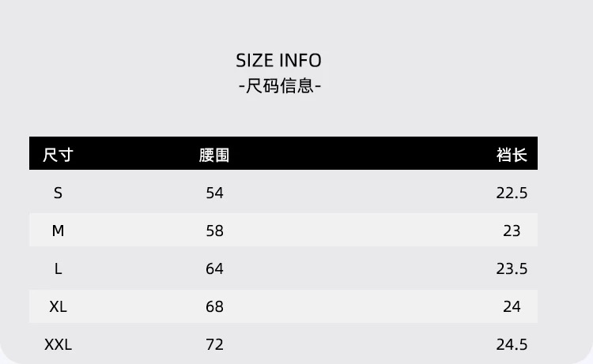Click waist value 54

click(x=214, y=193)
